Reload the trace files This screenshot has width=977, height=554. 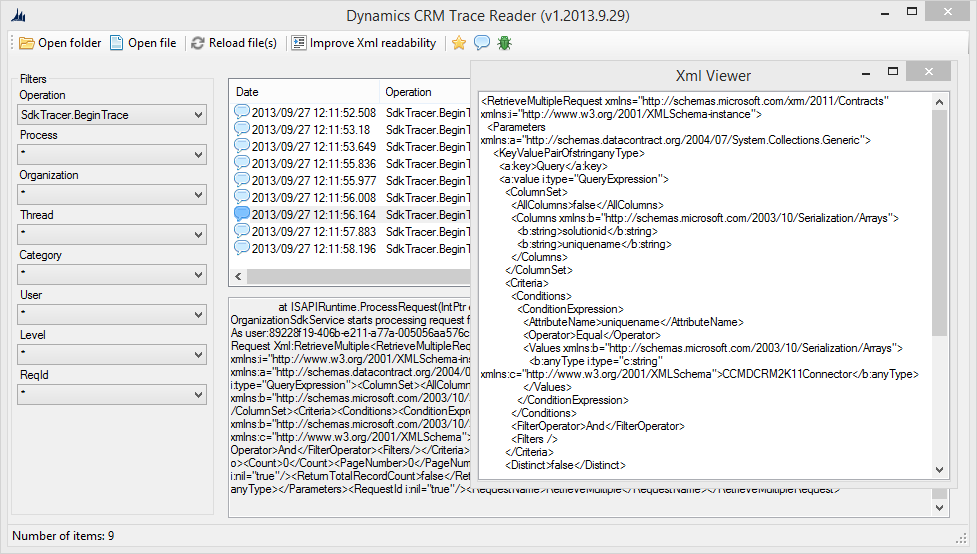(x=234, y=43)
